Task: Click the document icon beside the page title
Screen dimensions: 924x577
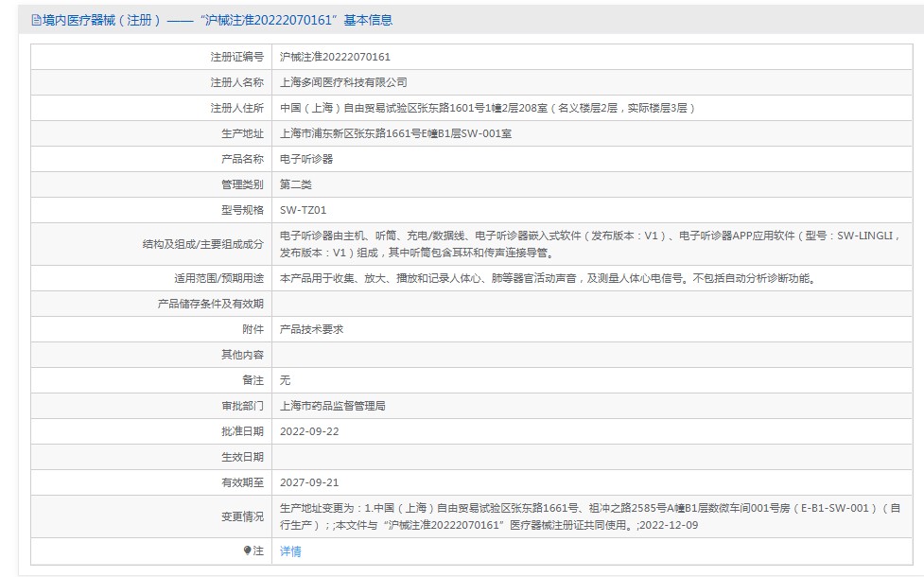Action: [x=36, y=21]
